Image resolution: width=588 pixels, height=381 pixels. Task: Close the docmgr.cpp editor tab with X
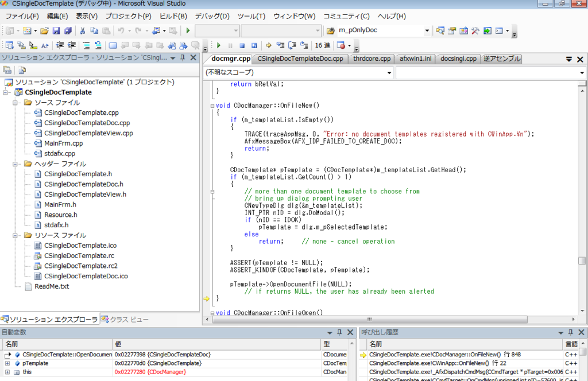coord(580,59)
